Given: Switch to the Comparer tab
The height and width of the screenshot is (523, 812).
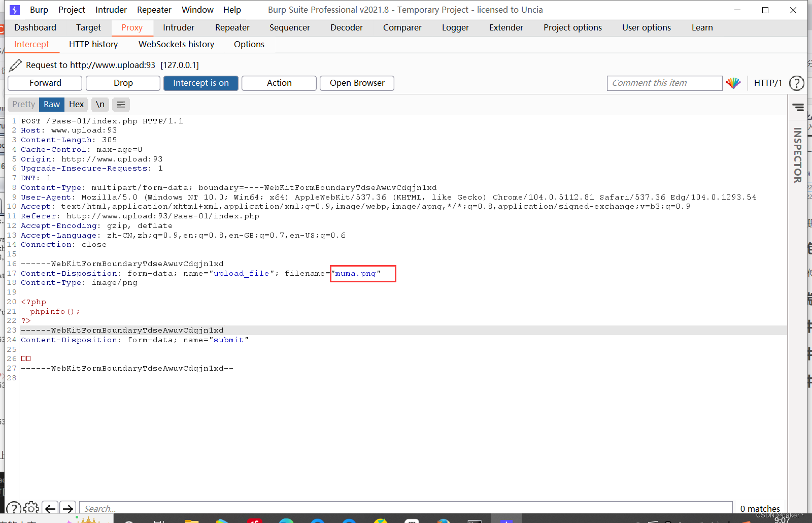Looking at the screenshot, I should click(402, 28).
